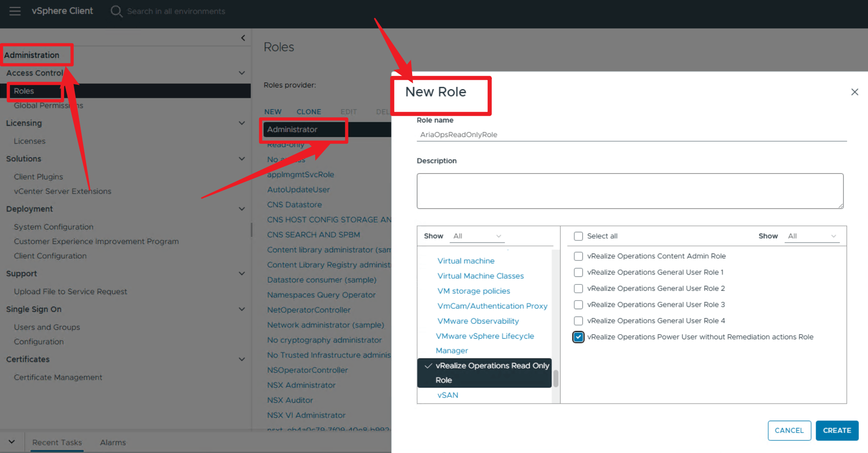Open the privileges Show filter dropdown
Screen dimensions: 868x453
point(812,236)
